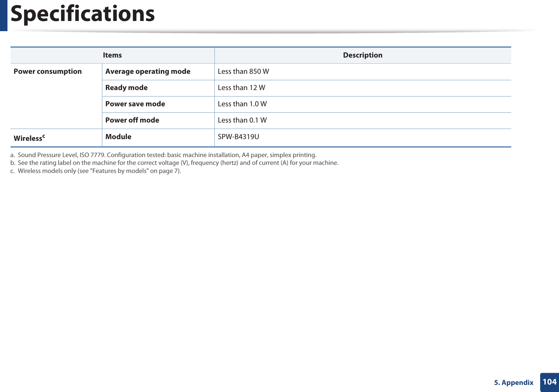Click footnote b about the rating label
The width and height of the screenshot is (559, 392).
point(174,163)
